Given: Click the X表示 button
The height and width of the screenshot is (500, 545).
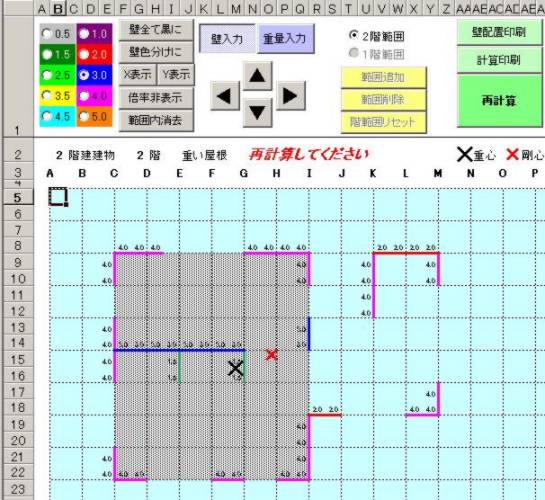Looking at the screenshot, I should tap(137, 74).
